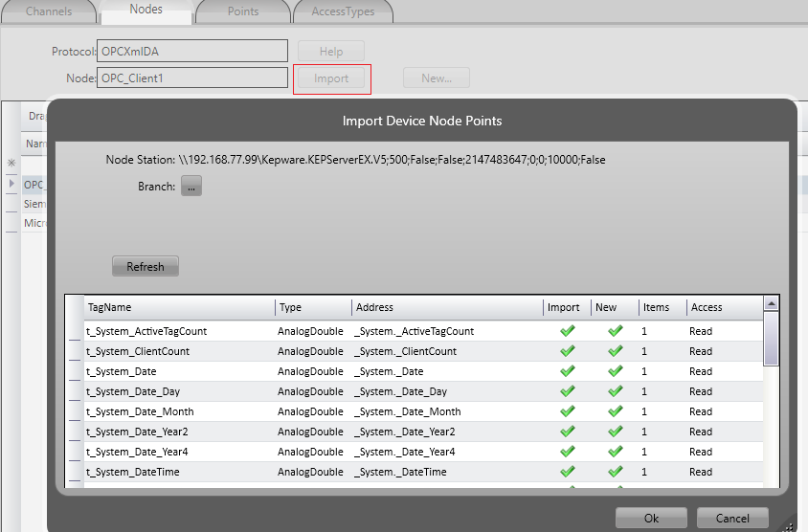Expand the row arrow beside OPC node
This screenshot has width=808, height=532.
(11, 184)
